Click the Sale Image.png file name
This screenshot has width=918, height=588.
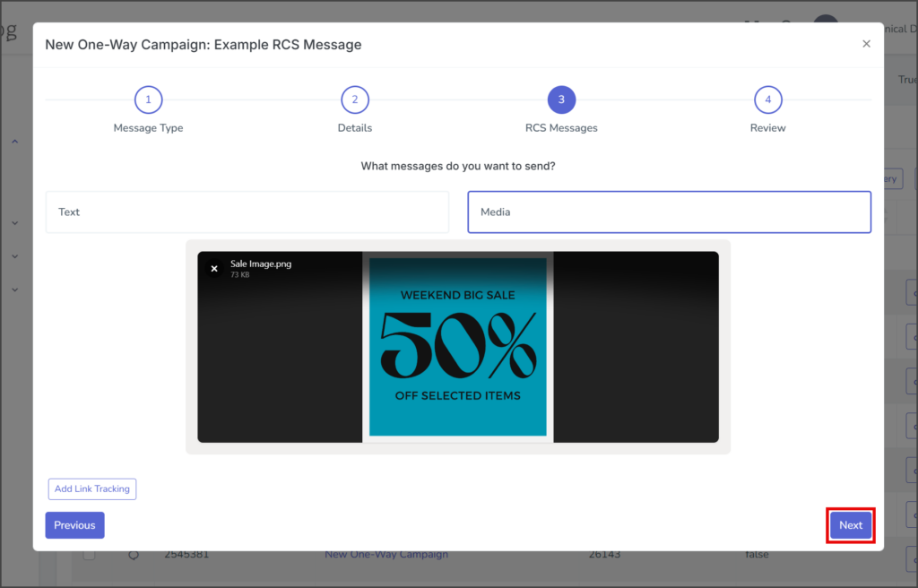point(261,264)
